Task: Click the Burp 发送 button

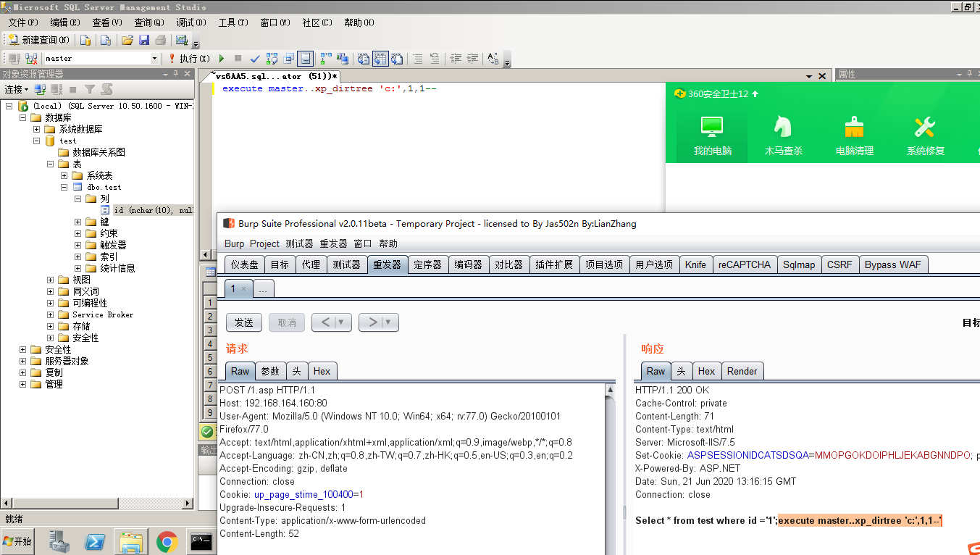Action: 244,322
